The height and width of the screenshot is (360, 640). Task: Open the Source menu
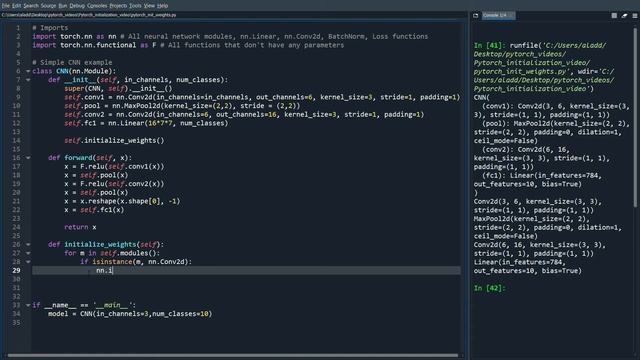48,6
